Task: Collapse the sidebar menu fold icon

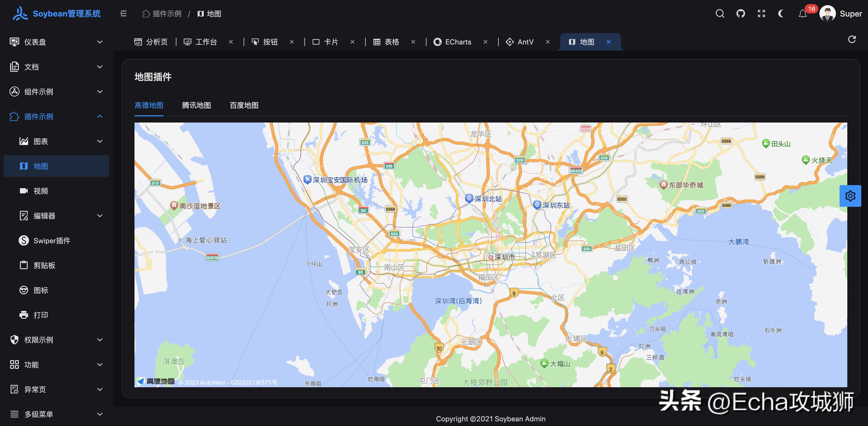Action: (123, 13)
